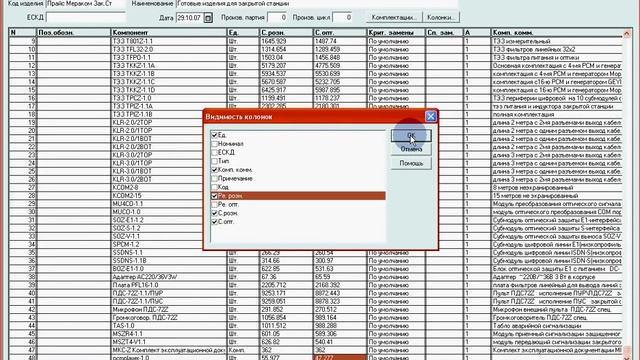Screen dimensions: 640x360
Task: Untick the Комп. комм. checkbox in the dialog
Action: coord(214,170)
